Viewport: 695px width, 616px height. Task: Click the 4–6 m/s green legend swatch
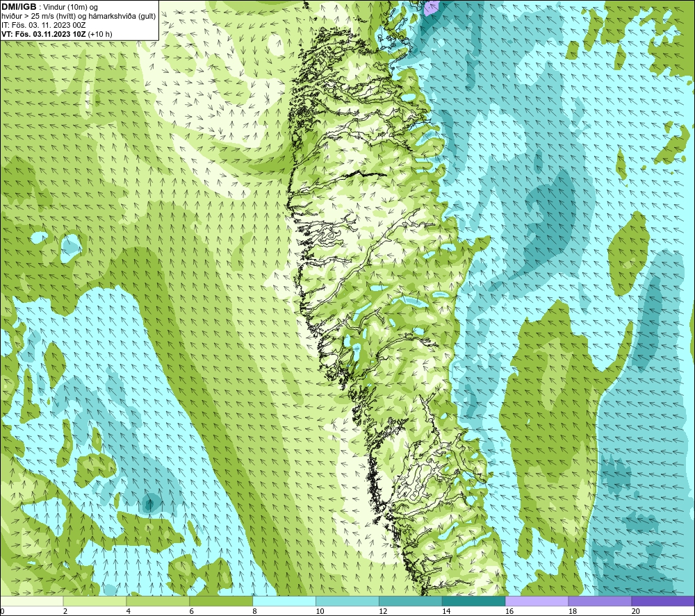(158, 601)
